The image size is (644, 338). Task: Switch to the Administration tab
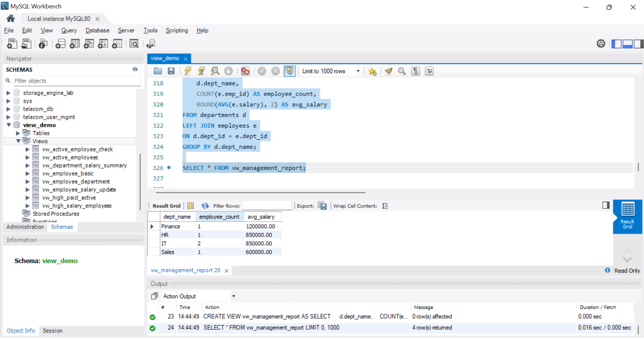pos(25,227)
